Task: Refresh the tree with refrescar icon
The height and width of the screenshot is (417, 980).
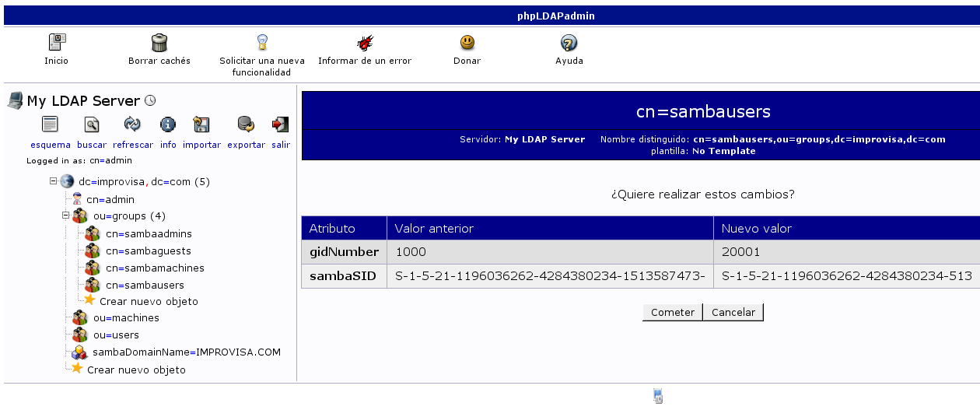Action: pyautogui.click(x=132, y=124)
